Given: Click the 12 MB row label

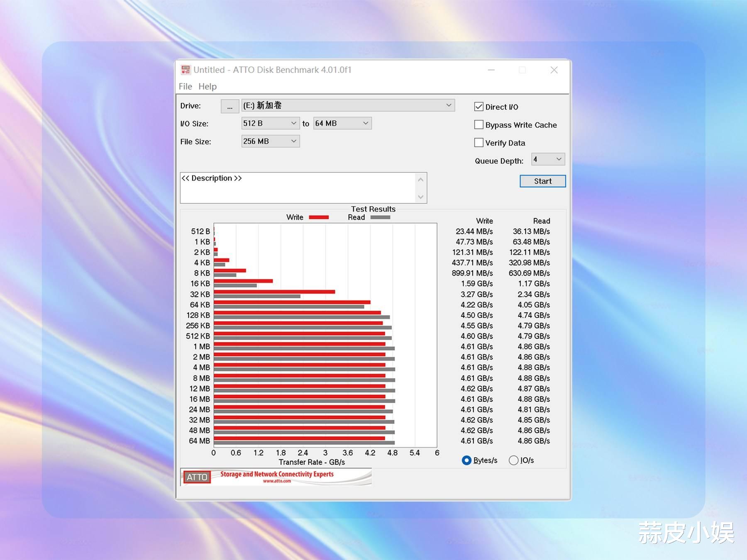Looking at the screenshot, I should (x=200, y=389).
